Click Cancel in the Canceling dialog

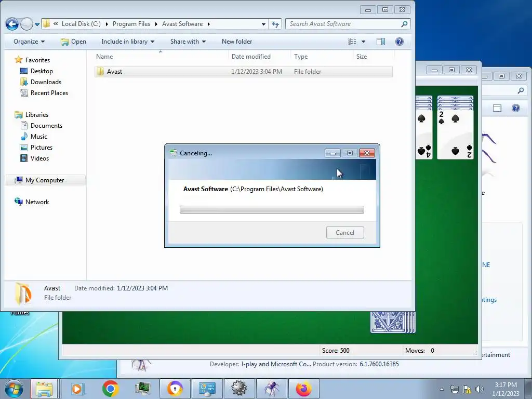tap(345, 232)
